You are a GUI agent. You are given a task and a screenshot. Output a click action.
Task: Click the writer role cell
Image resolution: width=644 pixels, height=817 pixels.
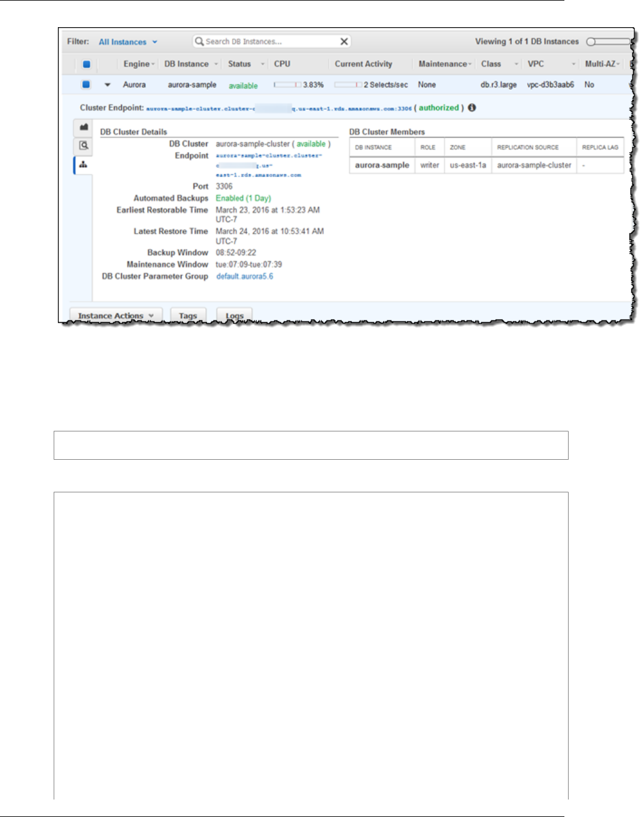point(429,165)
